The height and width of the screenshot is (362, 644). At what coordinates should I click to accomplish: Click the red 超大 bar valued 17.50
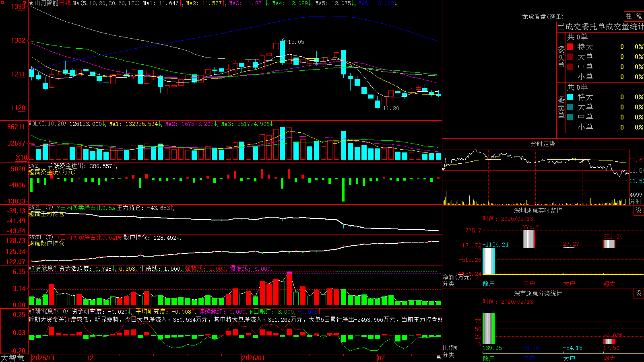tap(609, 341)
